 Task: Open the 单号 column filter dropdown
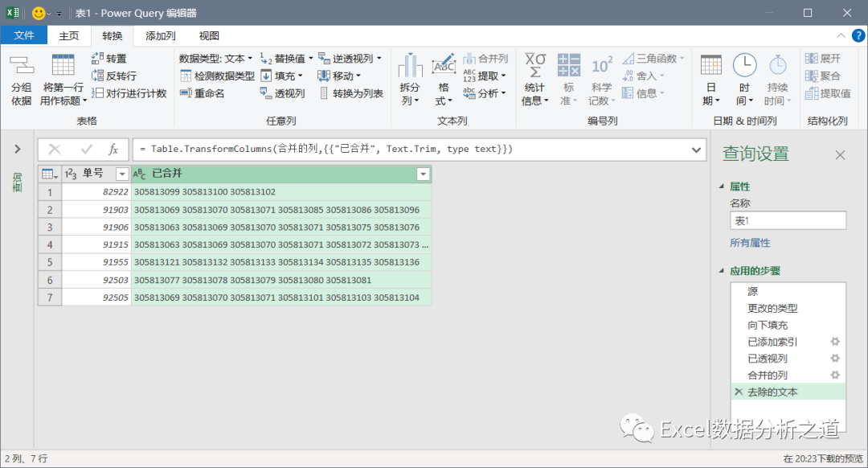(x=122, y=174)
